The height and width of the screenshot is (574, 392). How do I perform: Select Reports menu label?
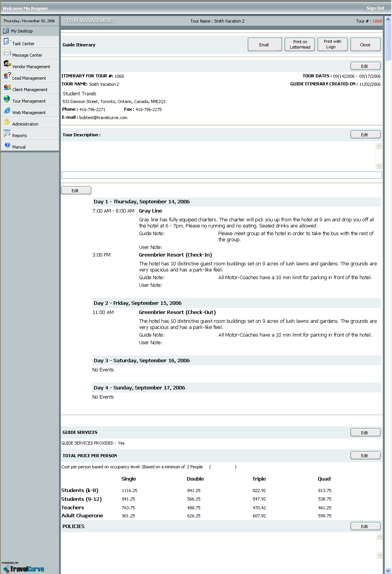[20, 136]
